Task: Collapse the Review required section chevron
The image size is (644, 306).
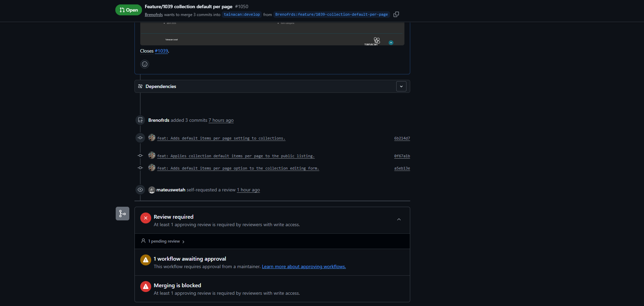Action: click(x=399, y=219)
